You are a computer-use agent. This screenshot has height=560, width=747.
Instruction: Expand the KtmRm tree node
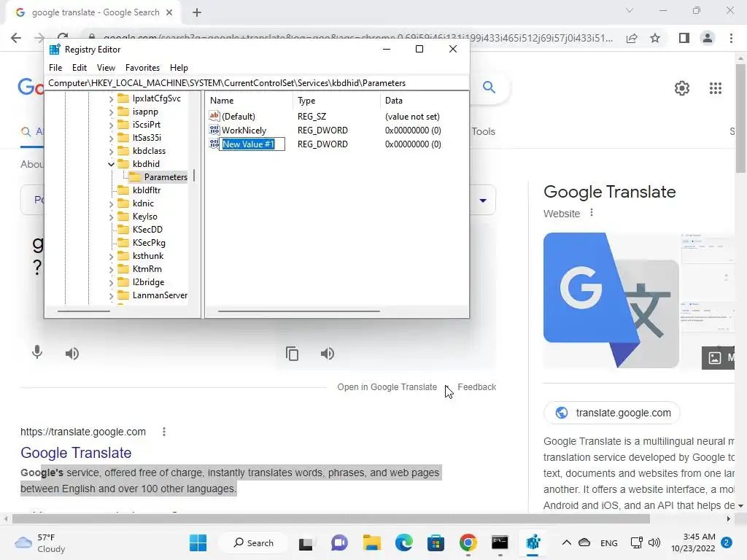111,269
